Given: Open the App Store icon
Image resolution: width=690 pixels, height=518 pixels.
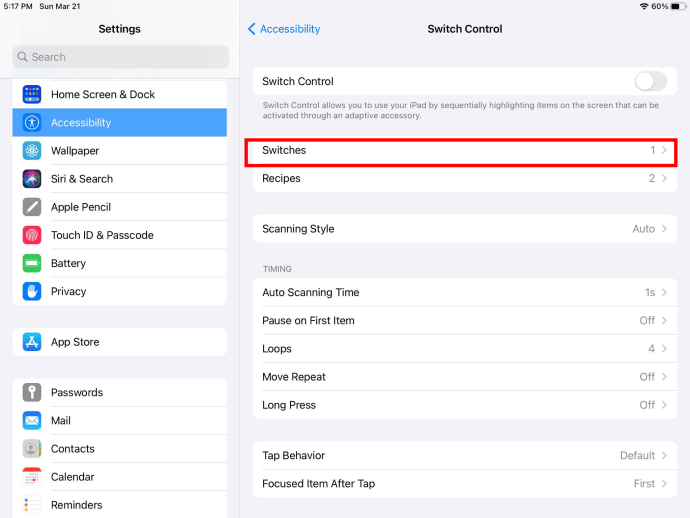Looking at the screenshot, I should (x=32, y=342).
